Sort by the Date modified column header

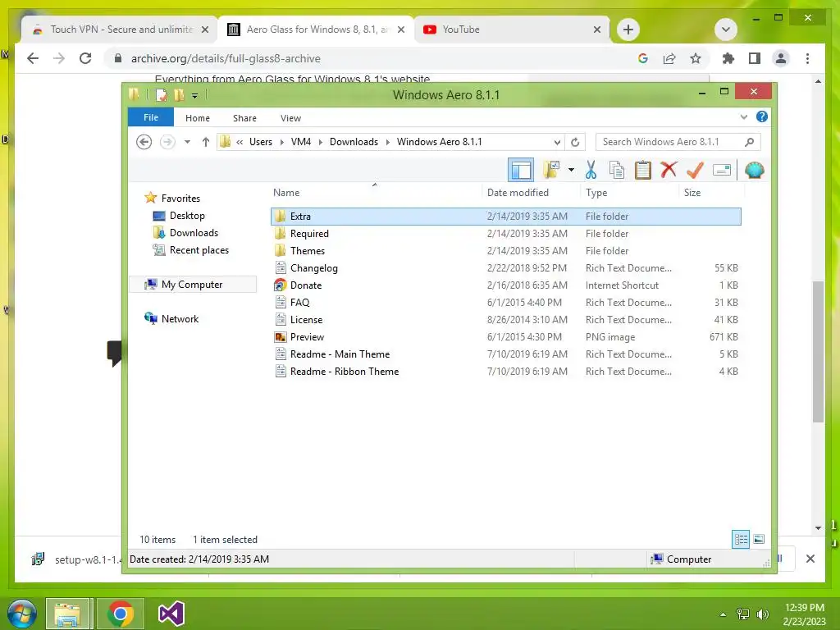[x=531, y=192]
